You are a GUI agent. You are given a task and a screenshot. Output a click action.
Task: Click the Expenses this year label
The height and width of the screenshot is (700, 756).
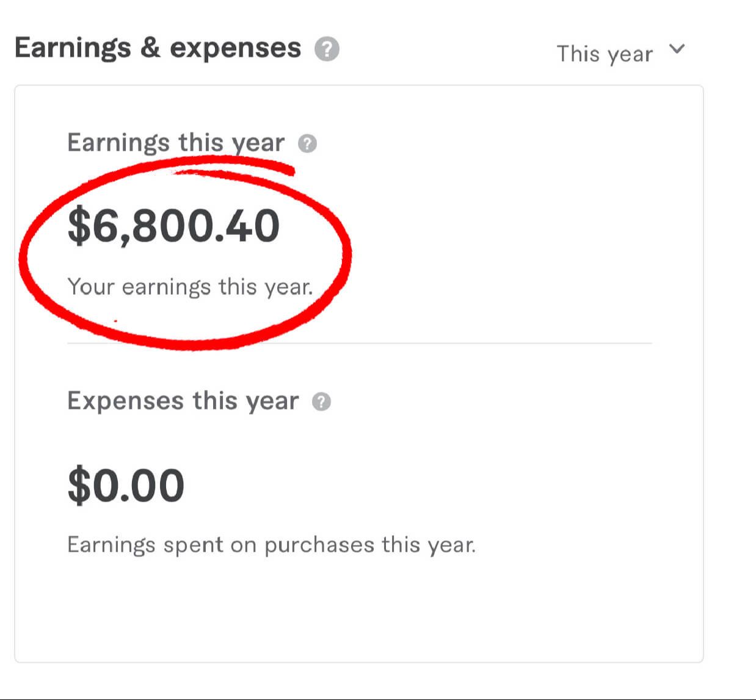pos(183,401)
